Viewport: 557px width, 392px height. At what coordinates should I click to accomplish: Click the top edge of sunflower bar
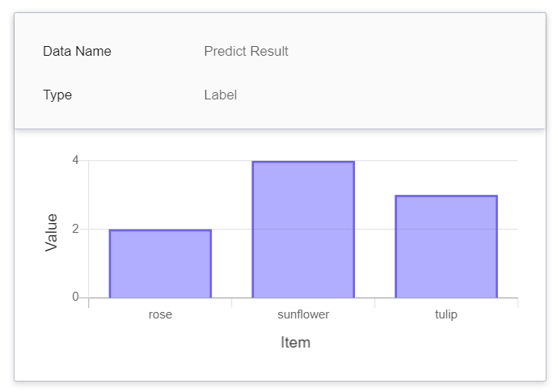click(303, 162)
